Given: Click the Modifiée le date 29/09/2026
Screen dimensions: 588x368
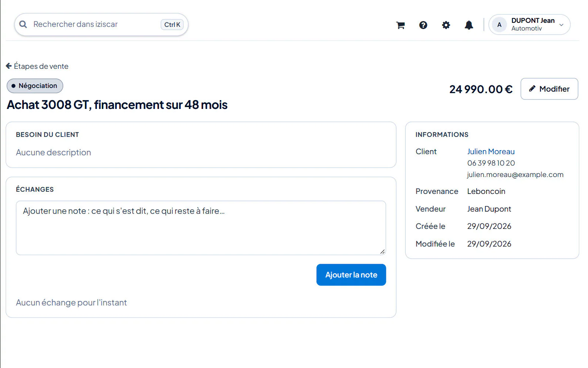Looking at the screenshot, I should tap(489, 244).
